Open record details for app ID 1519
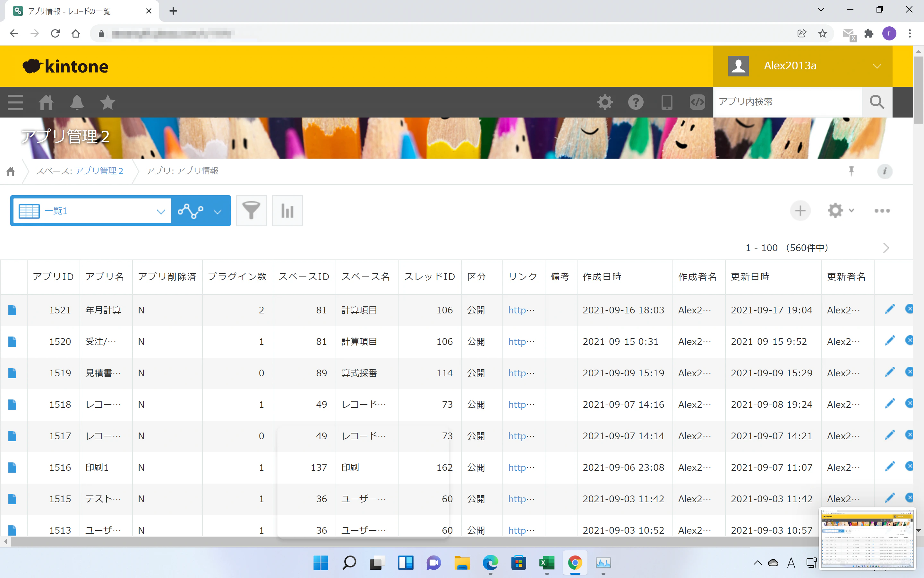 [x=12, y=373]
